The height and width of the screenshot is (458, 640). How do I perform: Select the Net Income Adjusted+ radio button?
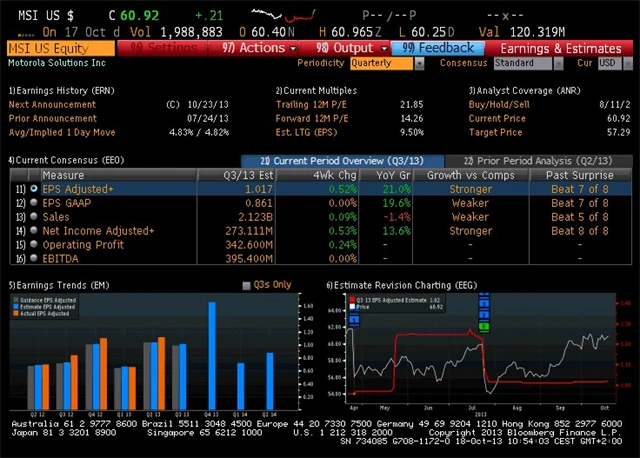34,230
